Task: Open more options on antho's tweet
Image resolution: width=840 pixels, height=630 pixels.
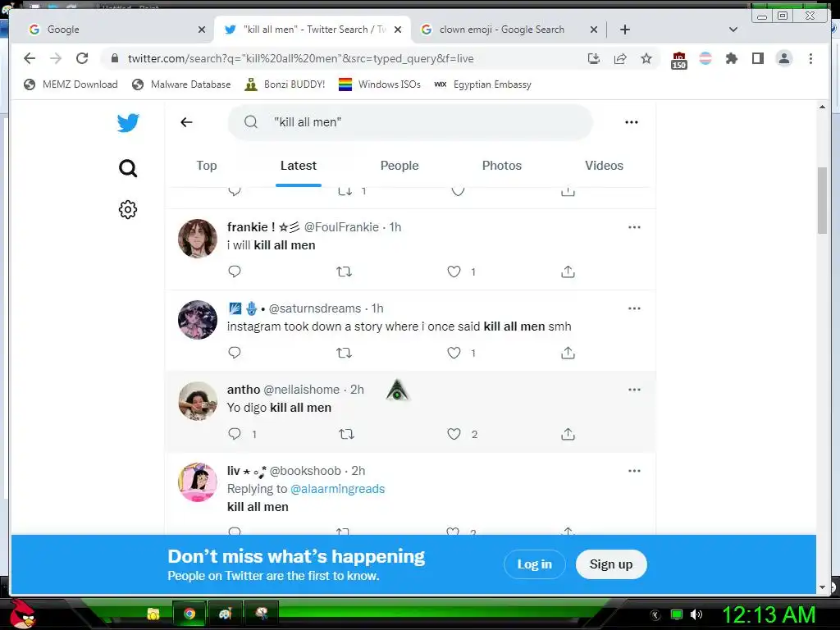Action: [x=634, y=390]
